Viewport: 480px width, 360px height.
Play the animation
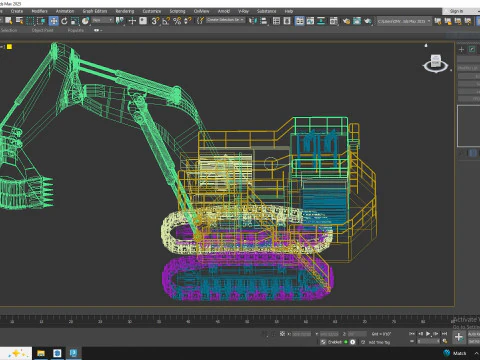coord(428,333)
